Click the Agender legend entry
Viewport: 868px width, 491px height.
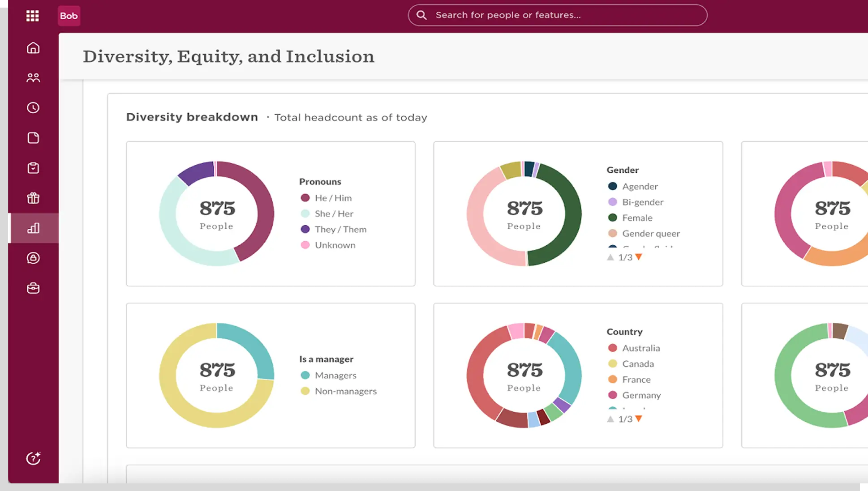pyautogui.click(x=632, y=186)
